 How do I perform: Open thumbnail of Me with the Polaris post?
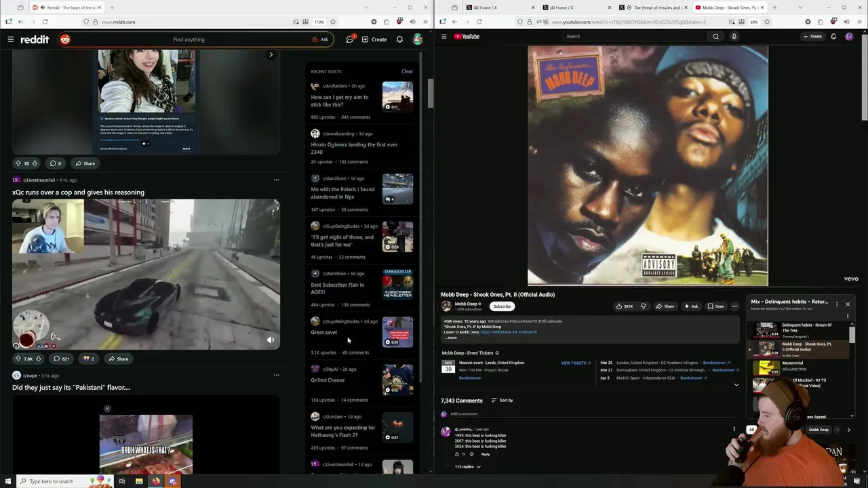(397, 189)
